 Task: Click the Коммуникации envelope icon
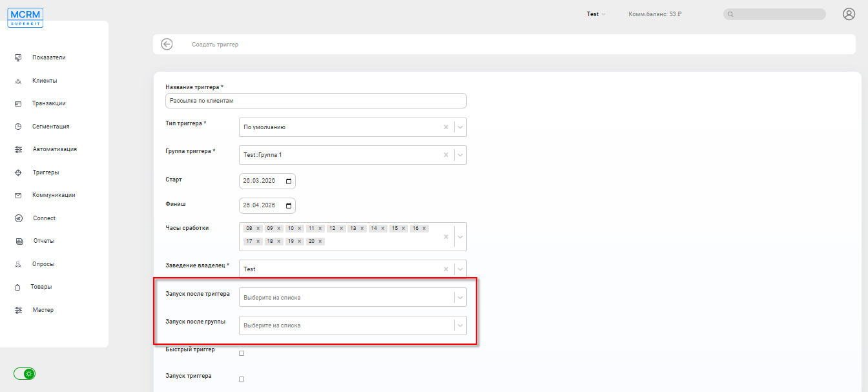pyautogui.click(x=18, y=195)
